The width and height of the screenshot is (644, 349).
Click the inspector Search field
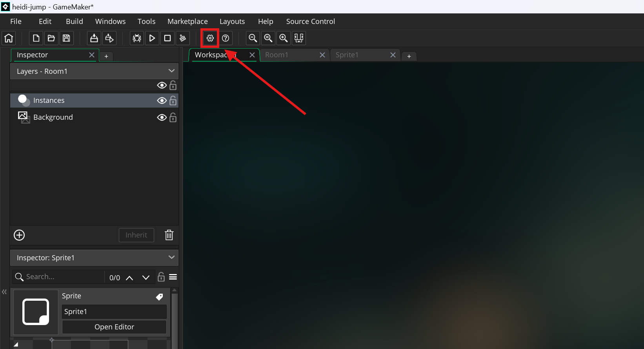point(63,277)
